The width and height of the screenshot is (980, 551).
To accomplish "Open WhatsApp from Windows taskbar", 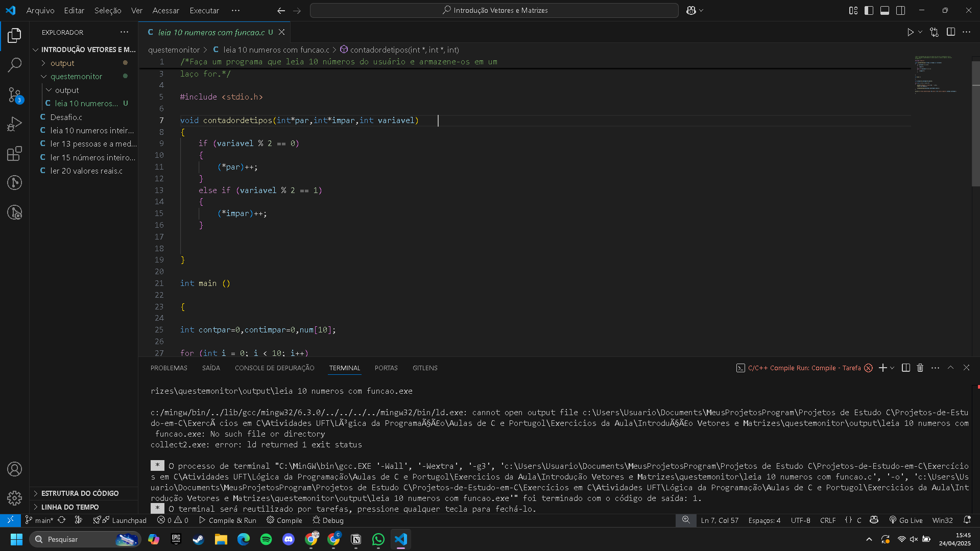I will point(378,539).
